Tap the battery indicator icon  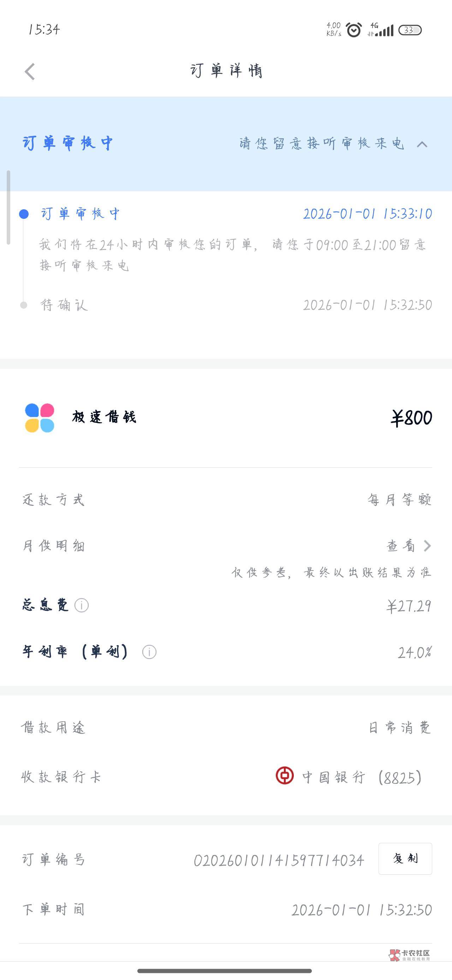(x=410, y=30)
